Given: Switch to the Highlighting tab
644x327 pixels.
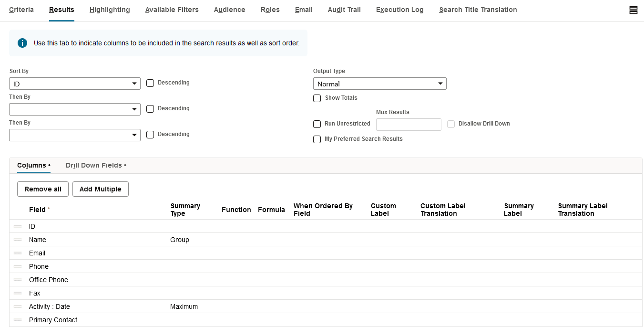Looking at the screenshot, I should 110,10.
